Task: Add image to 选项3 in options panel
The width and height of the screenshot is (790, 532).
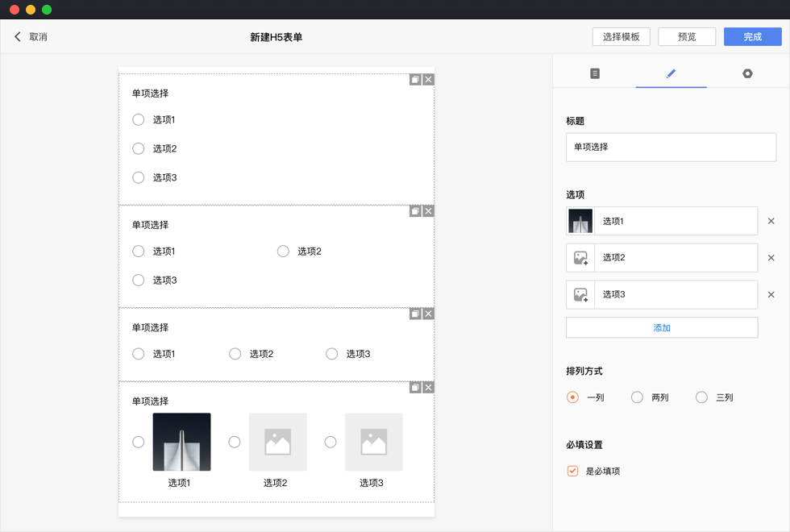Action: click(580, 295)
